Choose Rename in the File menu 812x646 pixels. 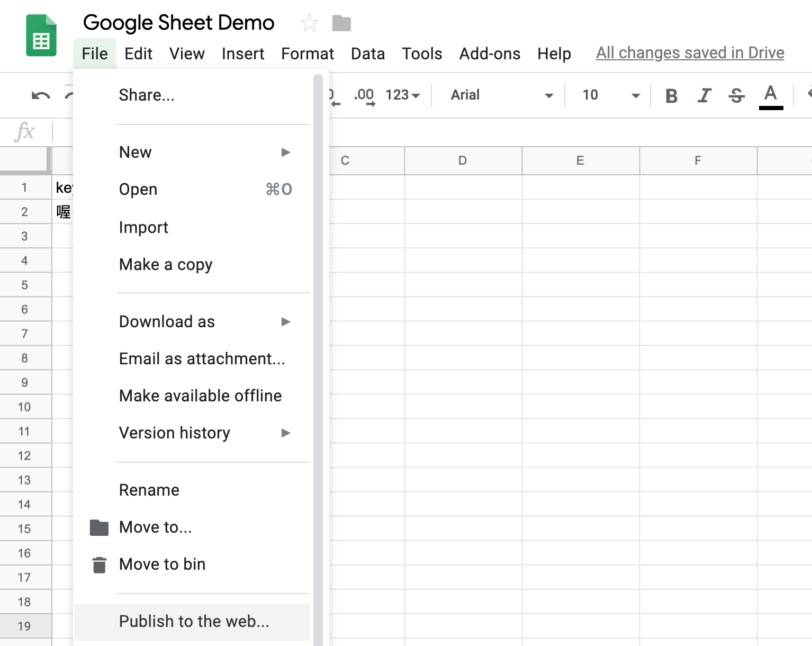click(192, 490)
